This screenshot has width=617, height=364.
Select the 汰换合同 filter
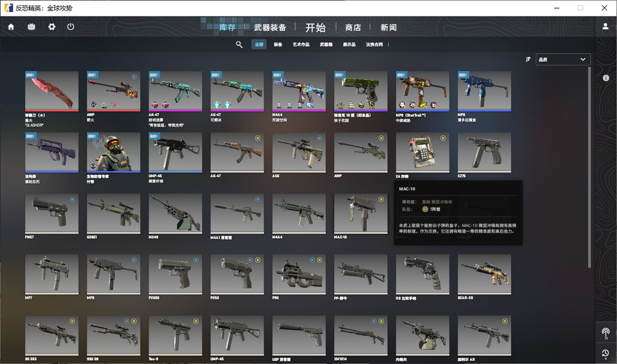click(374, 45)
